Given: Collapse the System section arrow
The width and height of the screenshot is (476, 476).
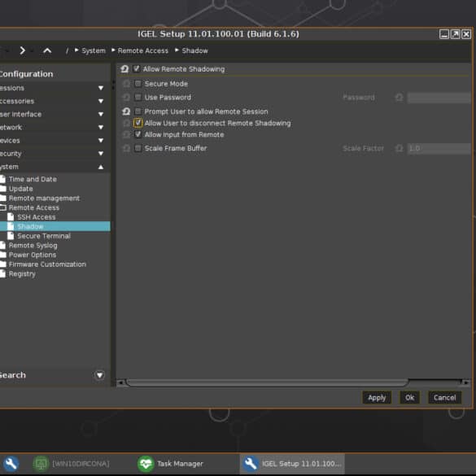Looking at the screenshot, I should pyautogui.click(x=101, y=167).
